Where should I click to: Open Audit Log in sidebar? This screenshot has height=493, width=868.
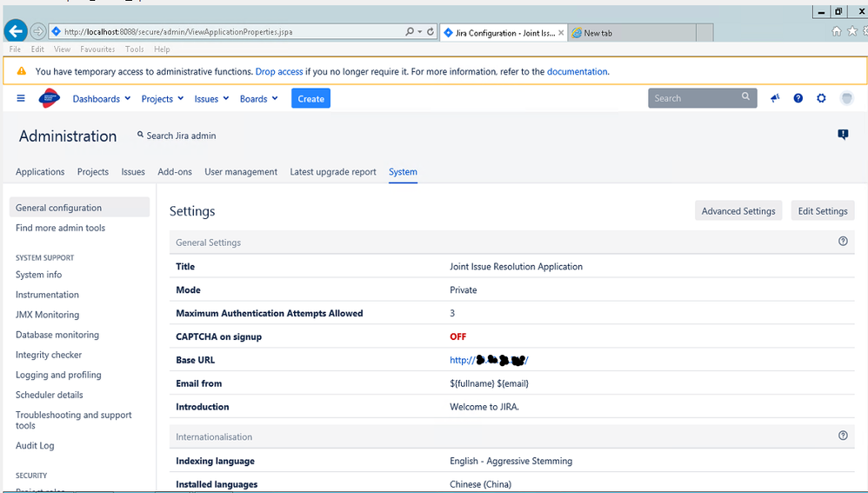pos(35,445)
